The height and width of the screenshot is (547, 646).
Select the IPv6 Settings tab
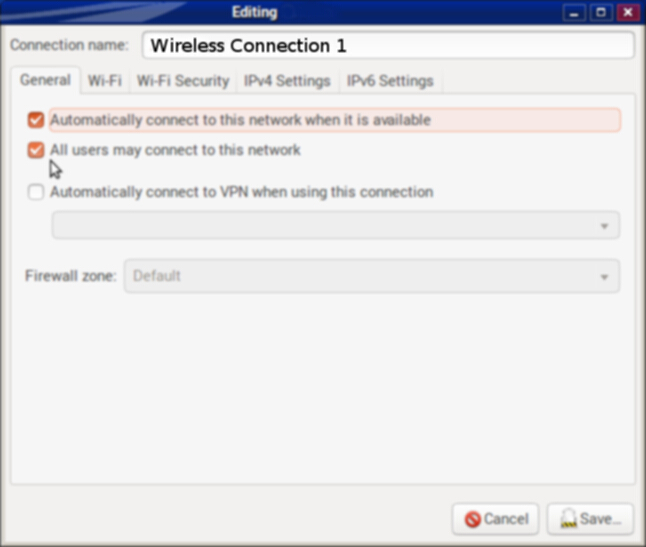coord(390,81)
